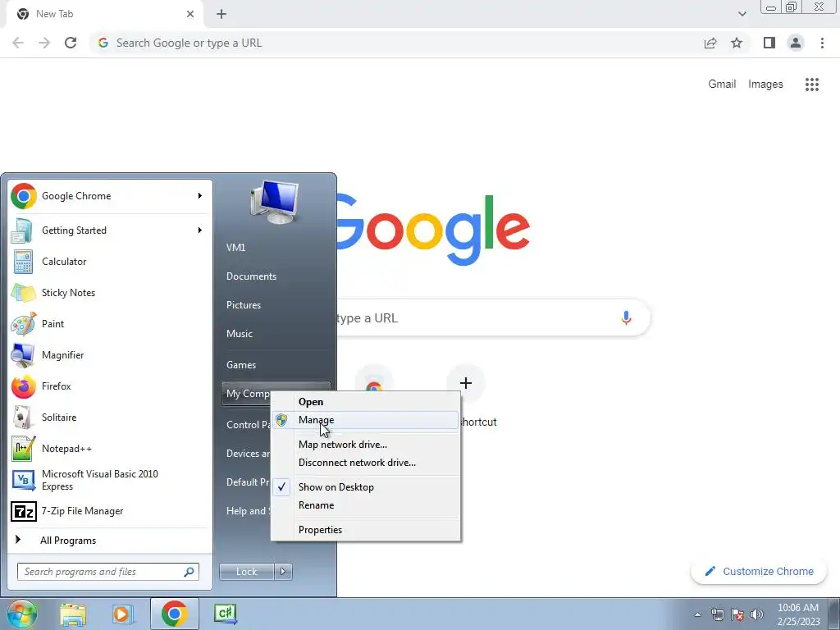840x630 pixels.
Task: Open the C# taskbar application
Action: (226, 614)
